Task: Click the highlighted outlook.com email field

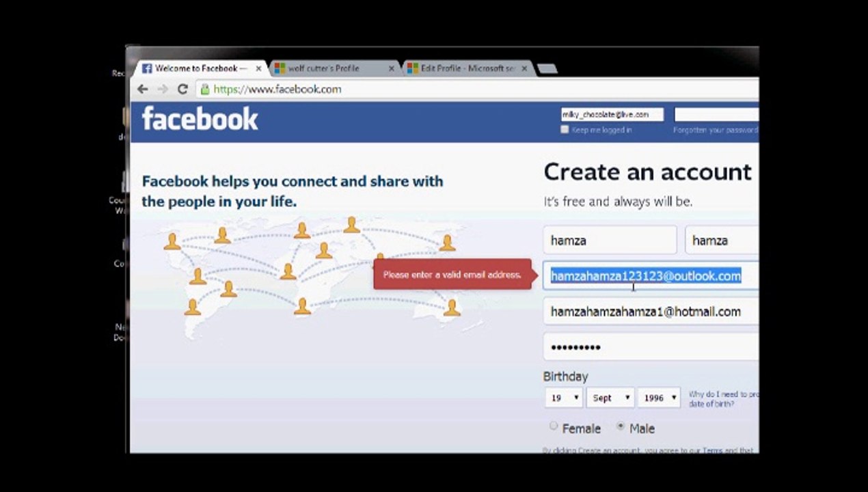Action: pyautogui.click(x=651, y=276)
